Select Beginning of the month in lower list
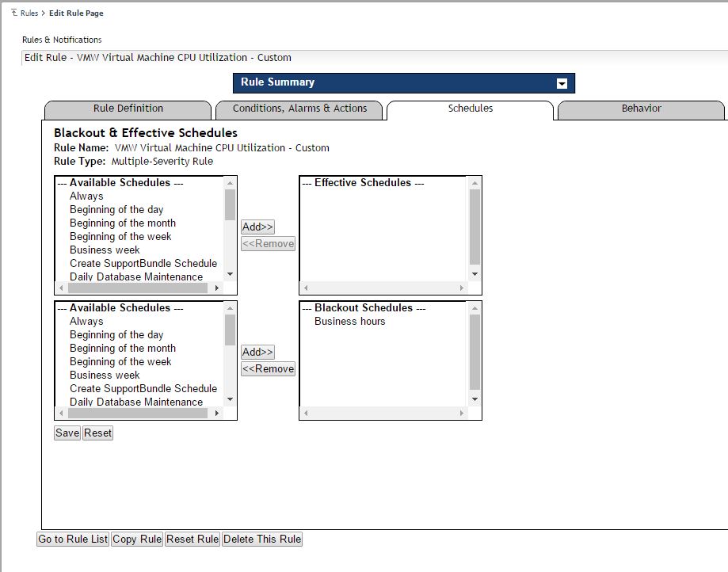 (123, 349)
